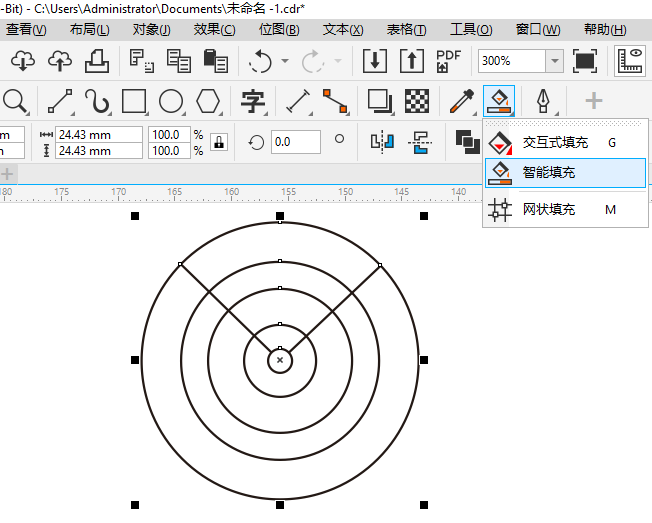Click the Publish to PDF icon
Screen dimensions: 652x523
pos(448,61)
